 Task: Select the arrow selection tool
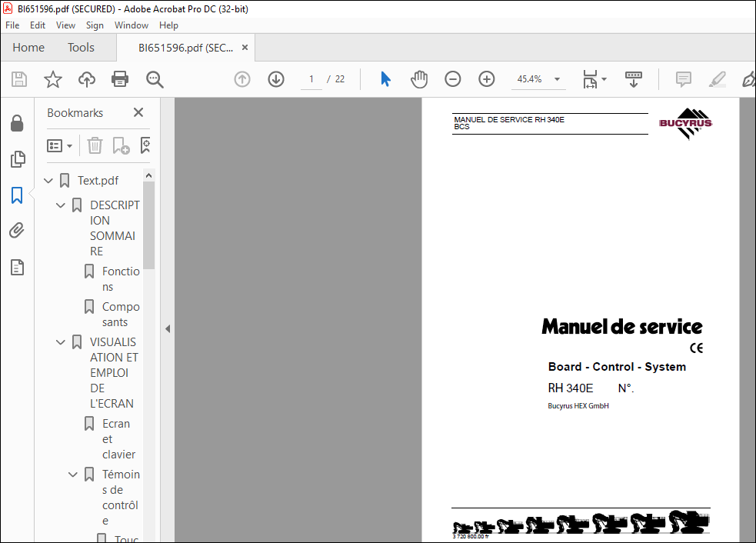[386, 79]
